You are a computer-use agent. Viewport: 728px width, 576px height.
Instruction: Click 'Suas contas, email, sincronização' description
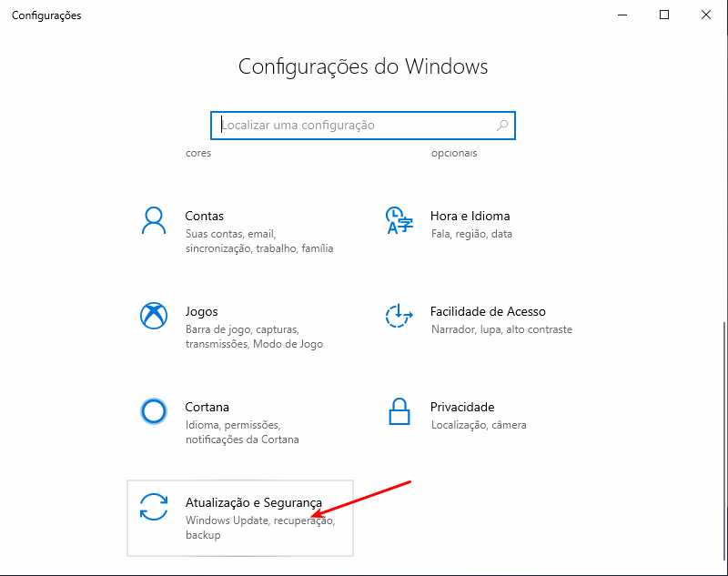(259, 241)
